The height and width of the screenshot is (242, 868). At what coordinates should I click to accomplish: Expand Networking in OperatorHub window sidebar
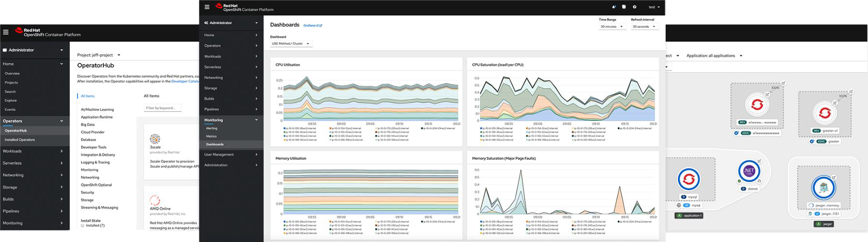click(x=34, y=175)
